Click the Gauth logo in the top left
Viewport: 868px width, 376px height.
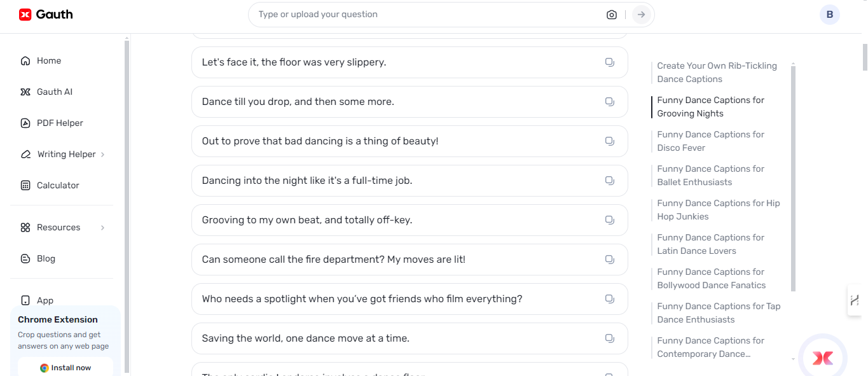pos(45,14)
